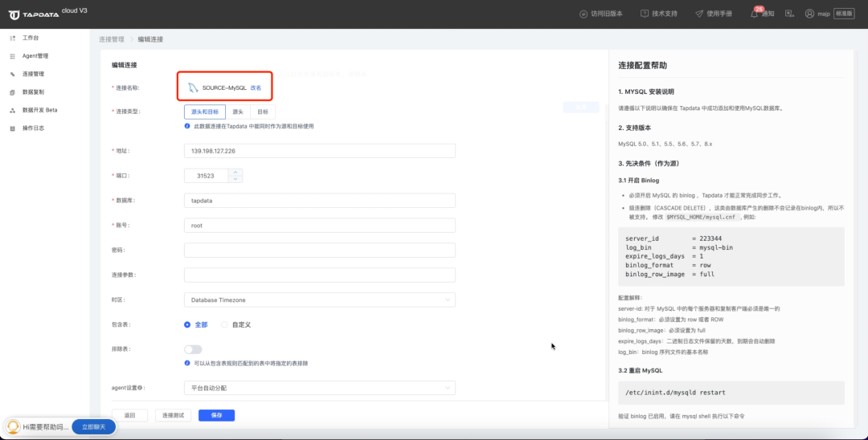Click the 连接测试 button
Viewport: 868px width, 440px height.
click(174, 415)
